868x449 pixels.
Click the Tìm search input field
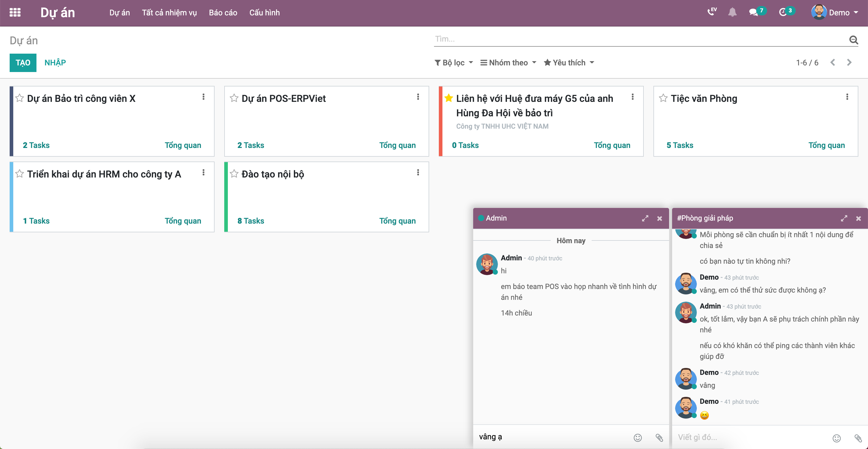point(640,39)
